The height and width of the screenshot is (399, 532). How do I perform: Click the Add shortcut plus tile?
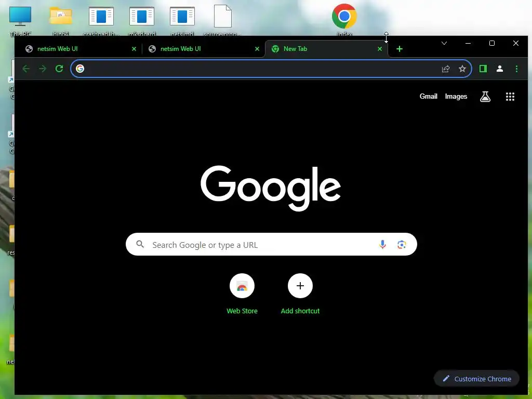pyautogui.click(x=300, y=286)
